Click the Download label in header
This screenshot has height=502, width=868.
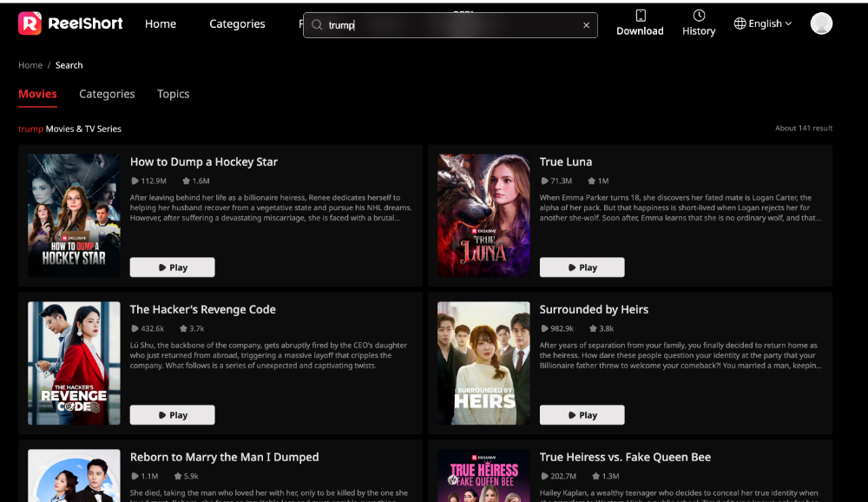[640, 31]
